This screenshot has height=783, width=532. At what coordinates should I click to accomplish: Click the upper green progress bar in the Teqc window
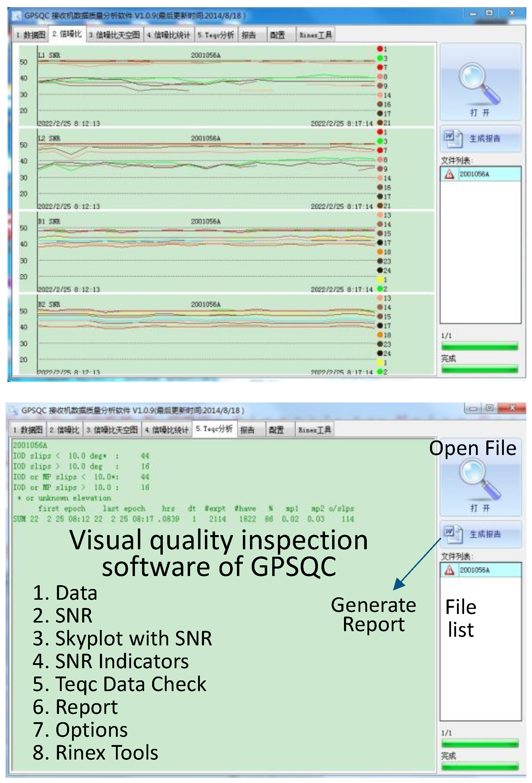(480, 743)
